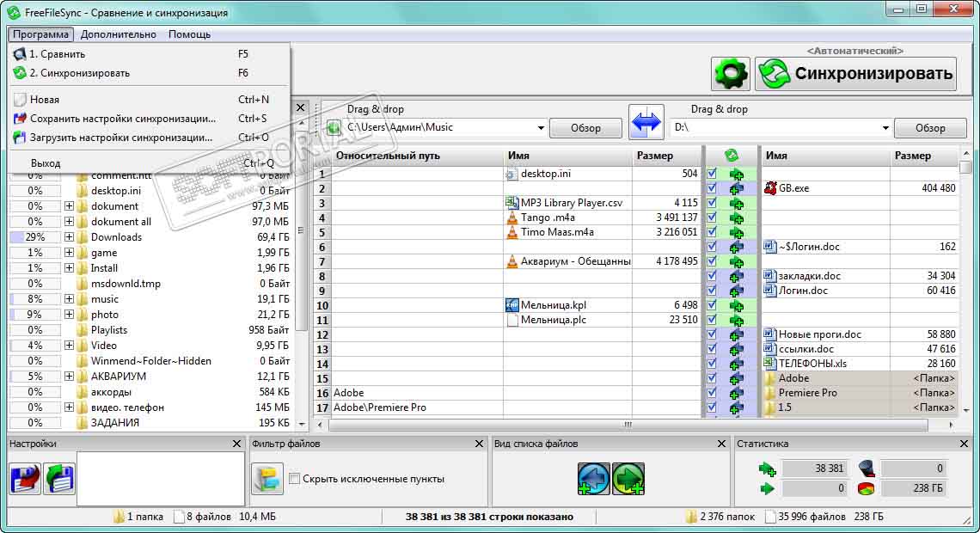
Task: Click left Обзор browse button
Action: click(585, 128)
